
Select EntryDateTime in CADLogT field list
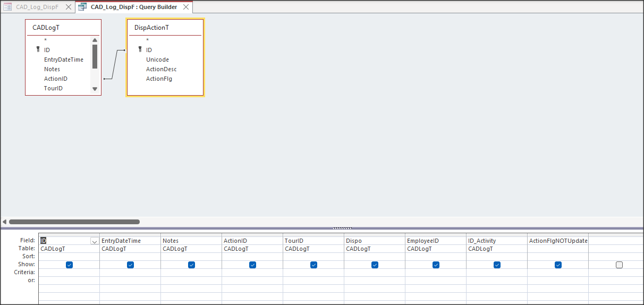pyautogui.click(x=64, y=60)
